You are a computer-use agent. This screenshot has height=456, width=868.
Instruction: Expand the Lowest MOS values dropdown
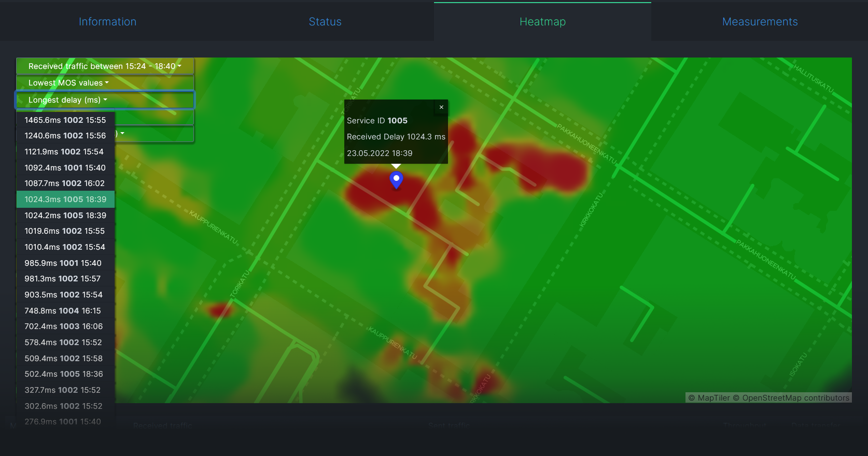(x=105, y=83)
